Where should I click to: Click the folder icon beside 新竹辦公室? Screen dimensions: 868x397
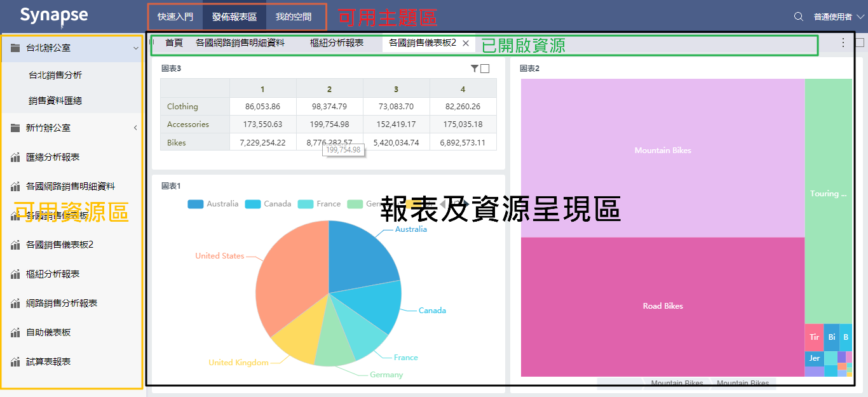[x=15, y=128]
